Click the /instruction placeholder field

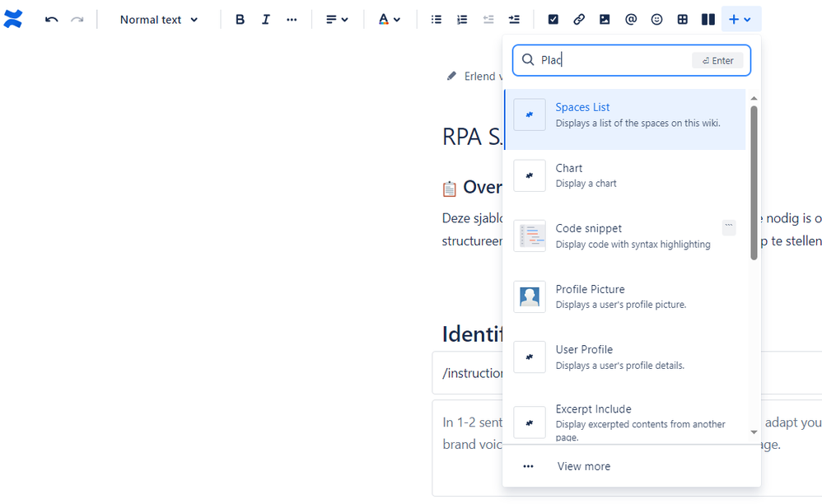[467, 373]
